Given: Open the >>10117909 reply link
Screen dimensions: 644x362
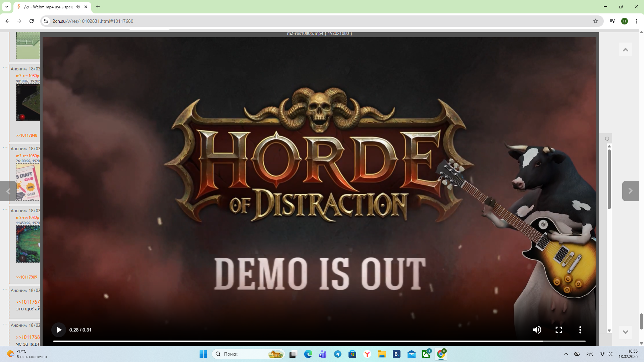Looking at the screenshot, I should coord(27,277).
